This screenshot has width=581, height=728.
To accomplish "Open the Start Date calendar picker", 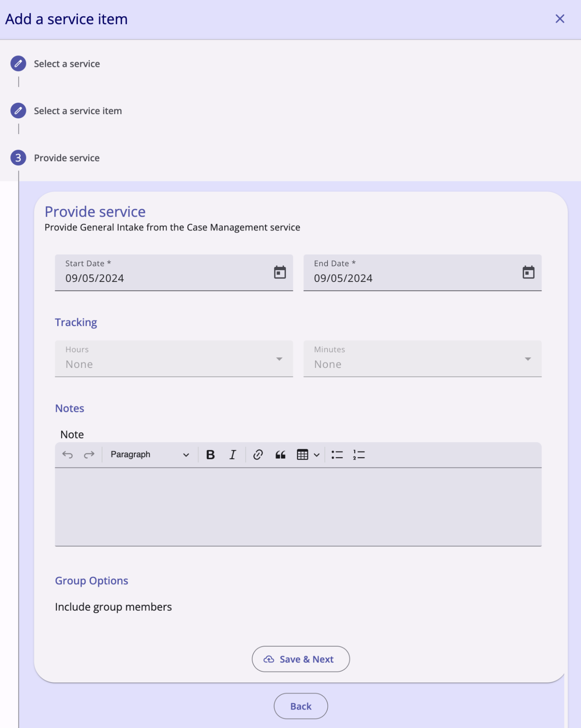I will click(280, 272).
